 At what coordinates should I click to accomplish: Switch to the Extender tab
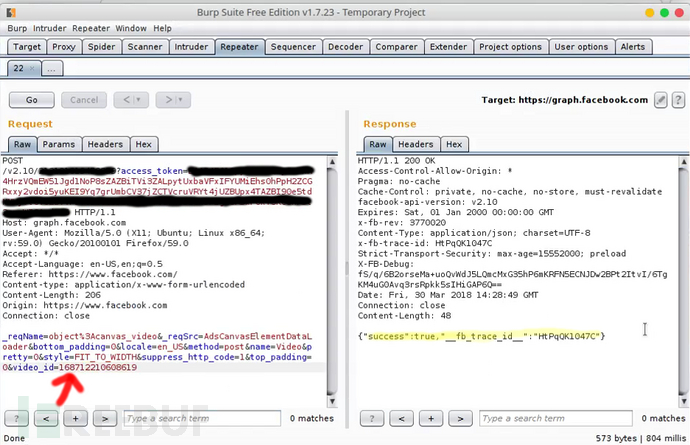[x=448, y=47]
